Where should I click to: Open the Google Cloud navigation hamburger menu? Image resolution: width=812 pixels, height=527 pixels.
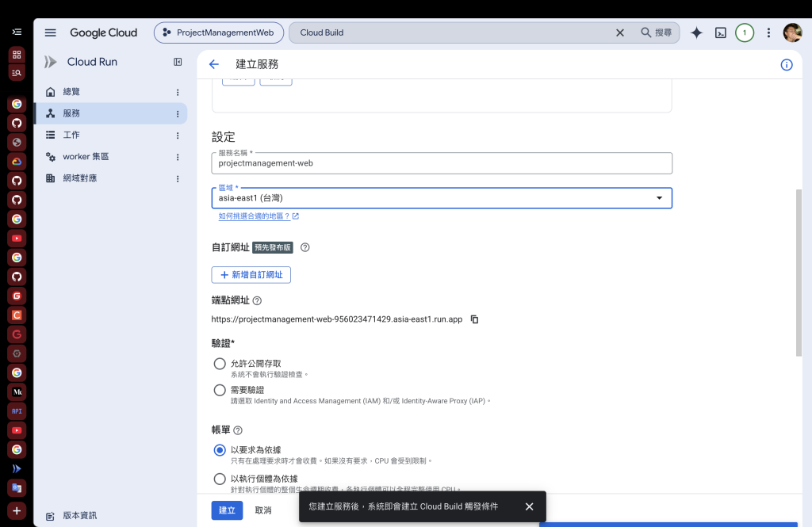tap(50, 32)
